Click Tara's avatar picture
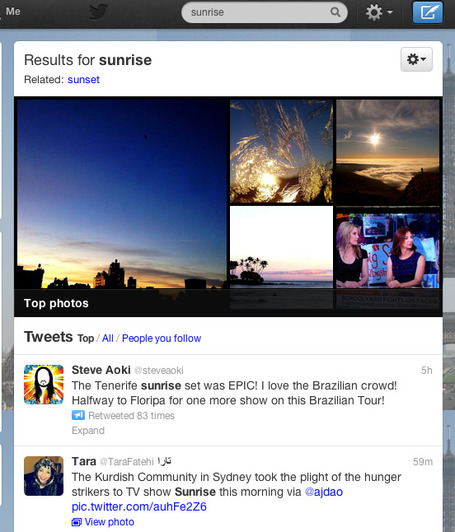 [44, 476]
